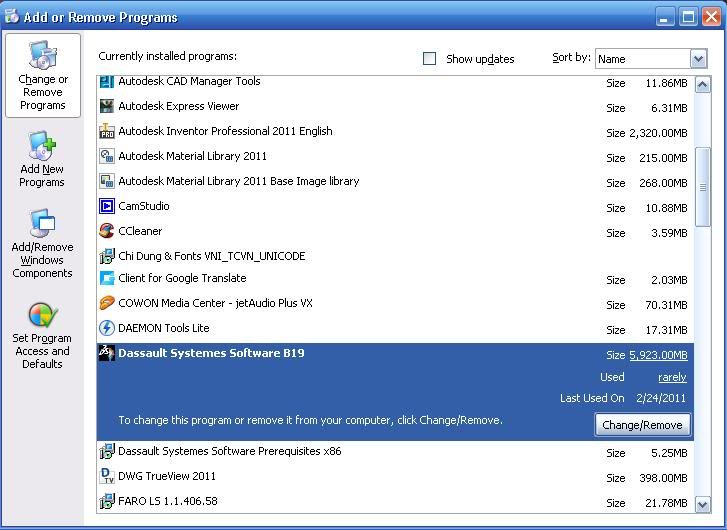Click the Autodesk CAD Manager Tools icon
Screen dimensions: 727x530
[107, 82]
